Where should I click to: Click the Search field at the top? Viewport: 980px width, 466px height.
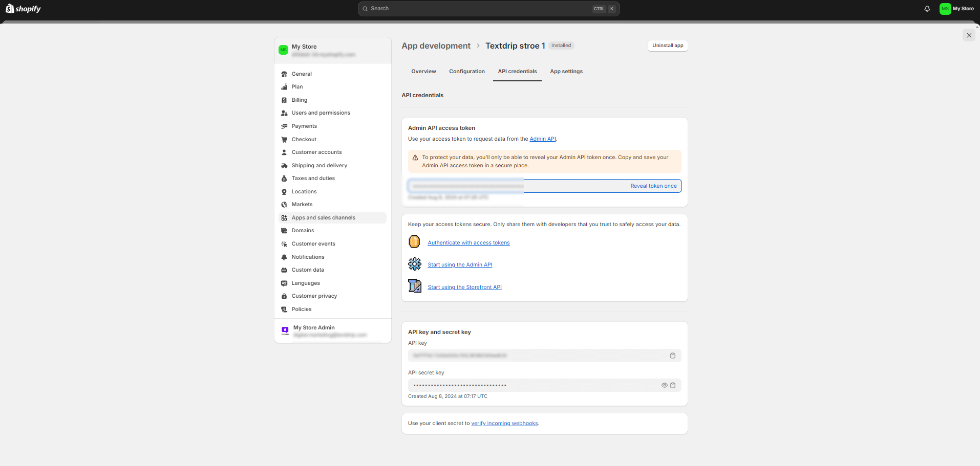(488, 9)
